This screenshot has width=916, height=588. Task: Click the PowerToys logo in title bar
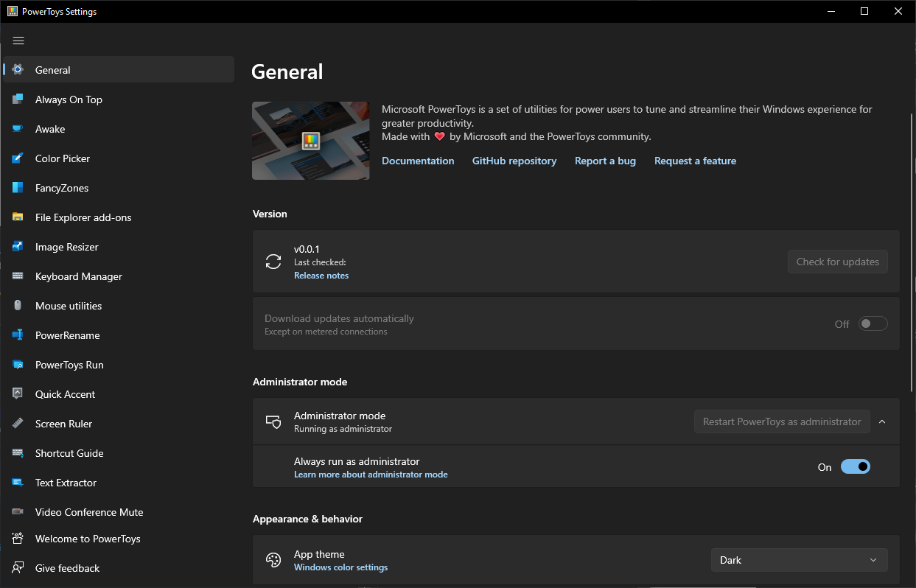13,11
